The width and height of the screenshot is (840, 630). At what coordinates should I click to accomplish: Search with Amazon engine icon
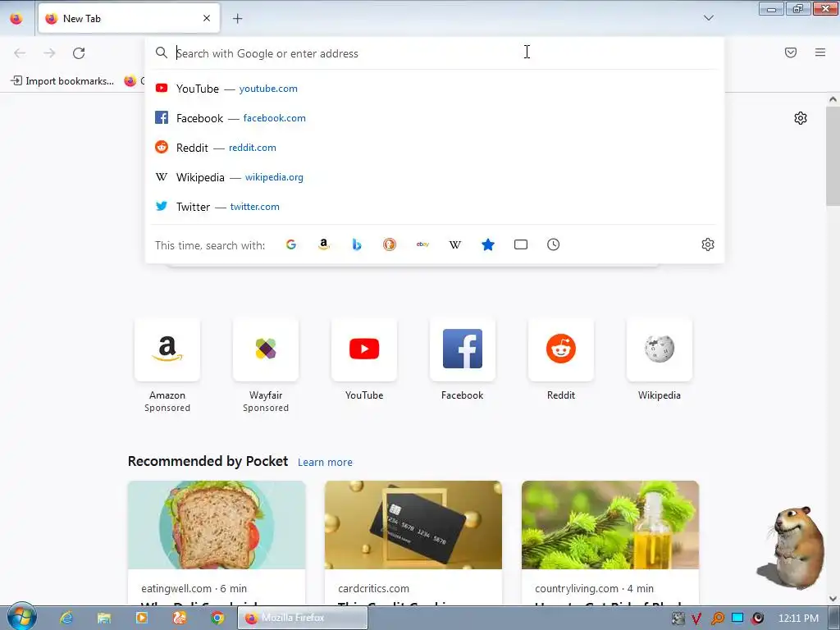[x=323, y=244]
